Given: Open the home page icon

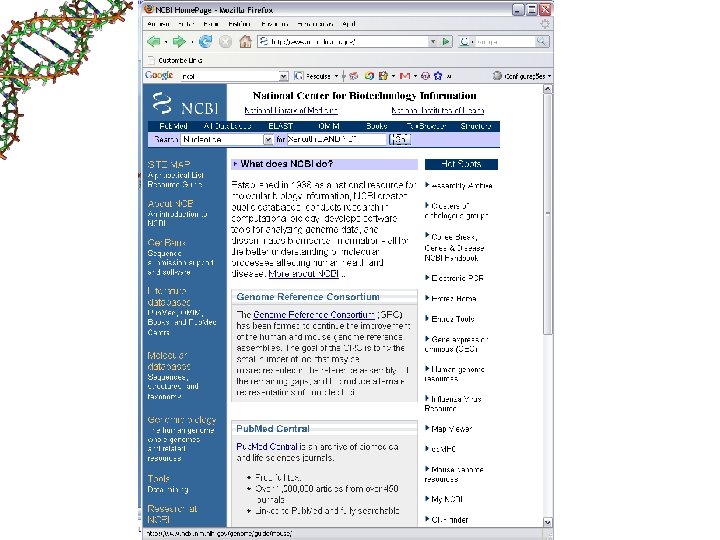Looking at the screenshot, I should click(x=245, y=42).
